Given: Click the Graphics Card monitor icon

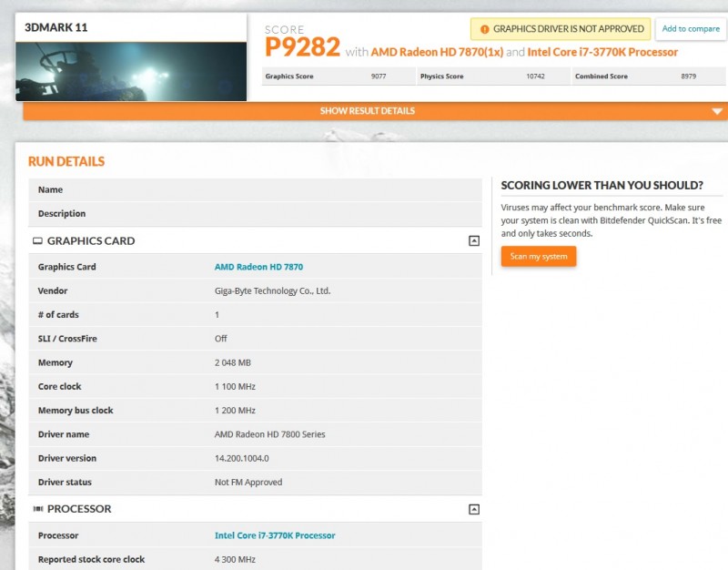Looking at the screenshot, I should point(37,240).
